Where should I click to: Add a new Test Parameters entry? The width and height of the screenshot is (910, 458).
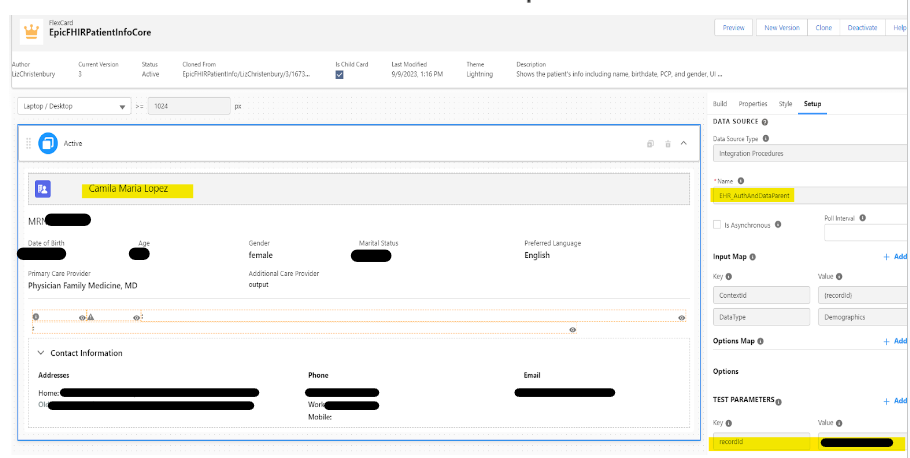pos(895,401)
